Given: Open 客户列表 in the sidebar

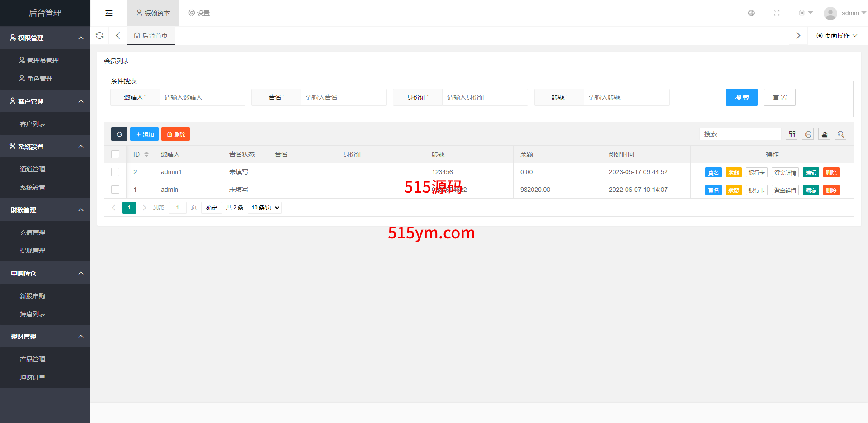Looking at the screenshot, I should [33, 124].
